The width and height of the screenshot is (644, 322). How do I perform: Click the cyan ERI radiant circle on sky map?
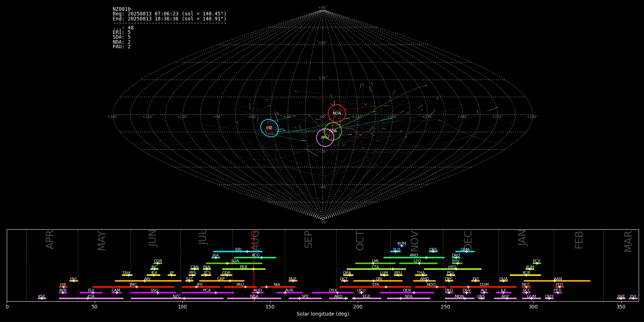(269, 128)
